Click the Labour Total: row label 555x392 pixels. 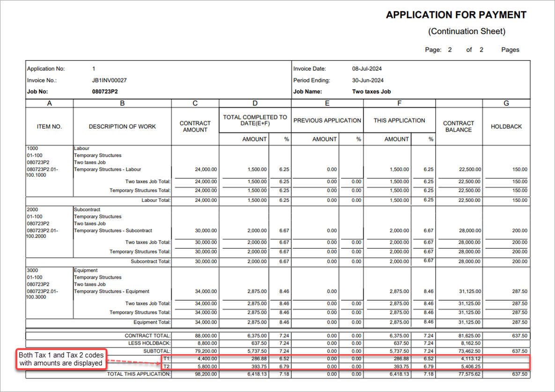coord(156,200)
